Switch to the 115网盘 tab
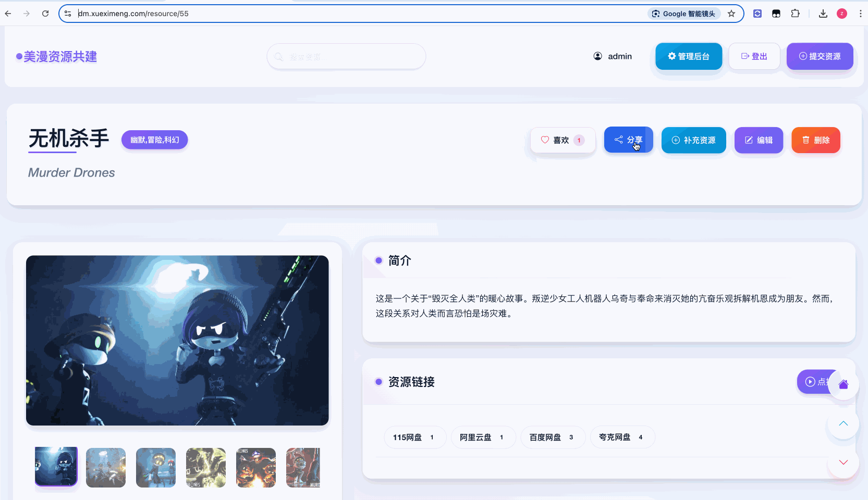This screenshot has width=868, height=500. click(x=415, y=437)
